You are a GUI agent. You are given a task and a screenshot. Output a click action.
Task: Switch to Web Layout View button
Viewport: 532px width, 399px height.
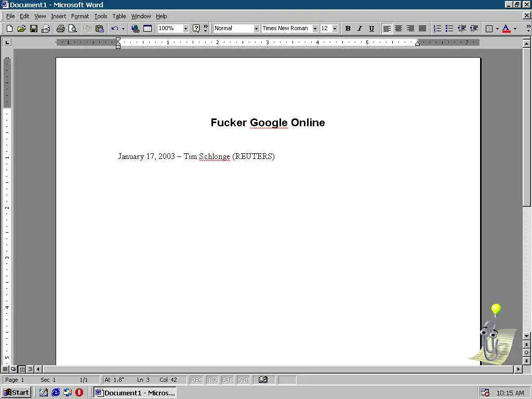(x=14, y=369)
